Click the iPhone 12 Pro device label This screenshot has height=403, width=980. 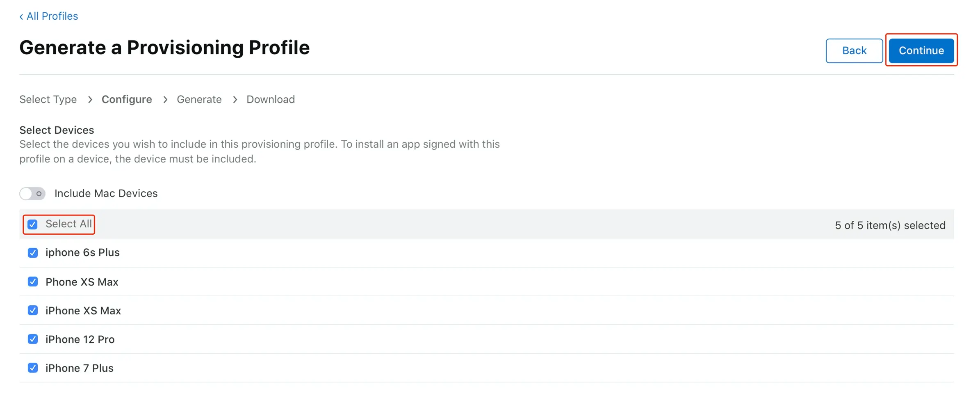tap(80, 339)
